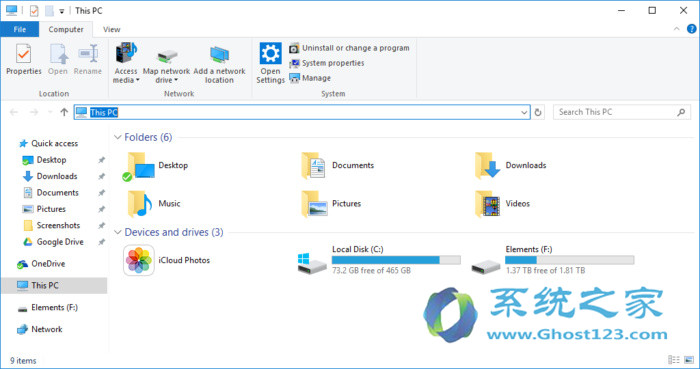Open the Map network drive menu
Viewport: 700px width, 369px height.
167,63
